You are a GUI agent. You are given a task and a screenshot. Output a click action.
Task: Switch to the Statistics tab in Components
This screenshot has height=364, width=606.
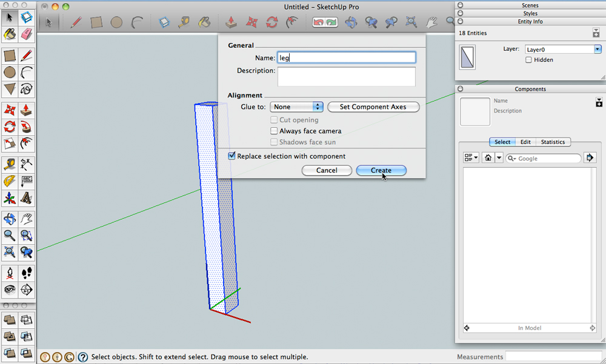(x=553, y=142)
